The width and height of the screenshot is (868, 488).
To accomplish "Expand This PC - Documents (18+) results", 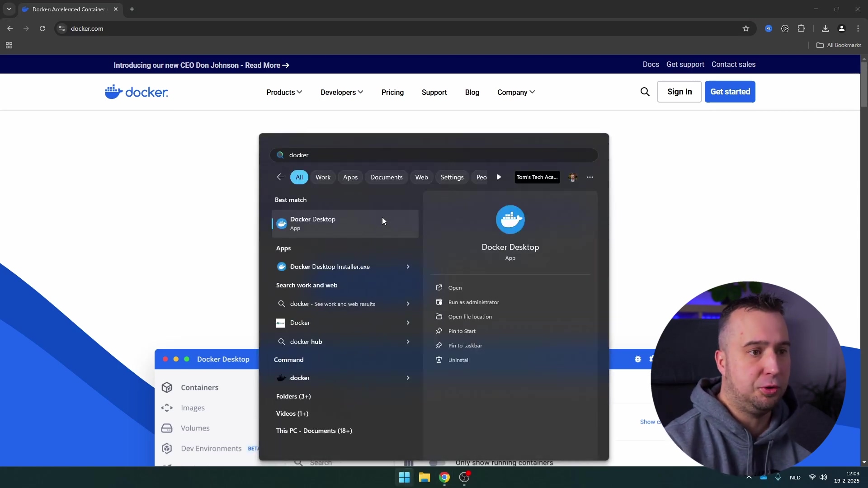I will coord(314,431).
